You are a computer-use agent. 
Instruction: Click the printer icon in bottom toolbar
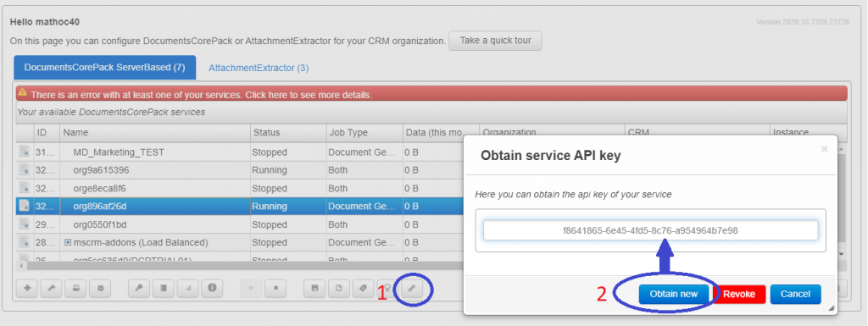pos(75,288)
